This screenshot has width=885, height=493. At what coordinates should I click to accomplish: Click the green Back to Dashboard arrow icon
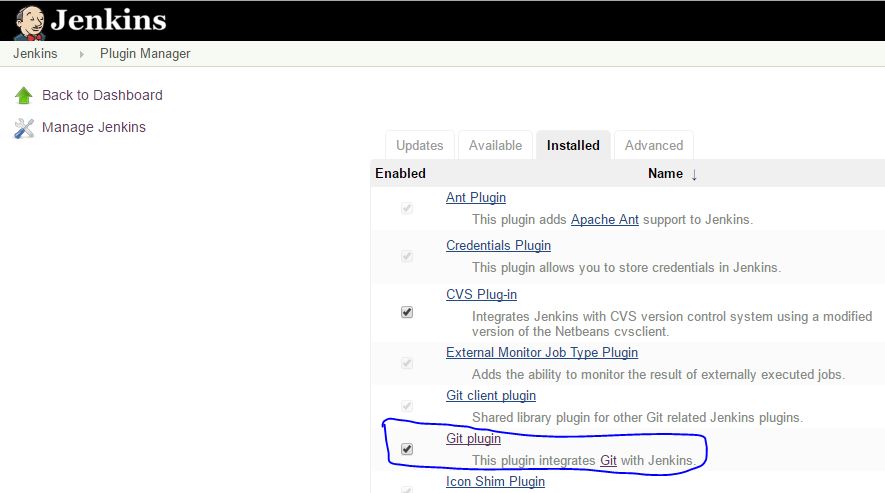pyautogui.click(x=24, y=95)
